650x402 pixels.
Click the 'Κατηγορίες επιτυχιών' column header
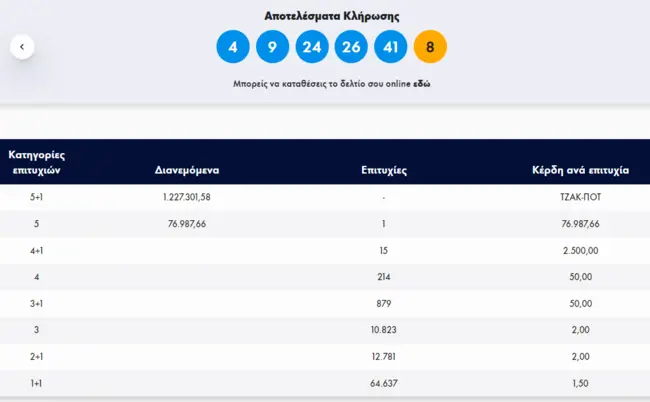[x=38, y=162]
